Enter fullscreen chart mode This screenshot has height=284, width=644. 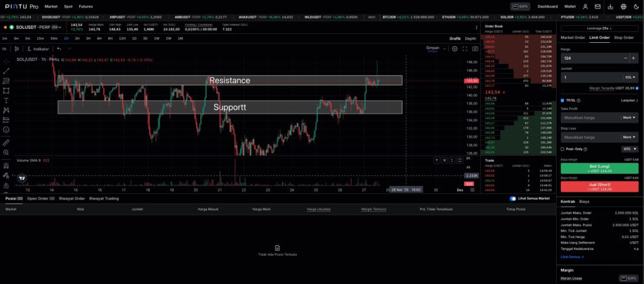[465, 48]
